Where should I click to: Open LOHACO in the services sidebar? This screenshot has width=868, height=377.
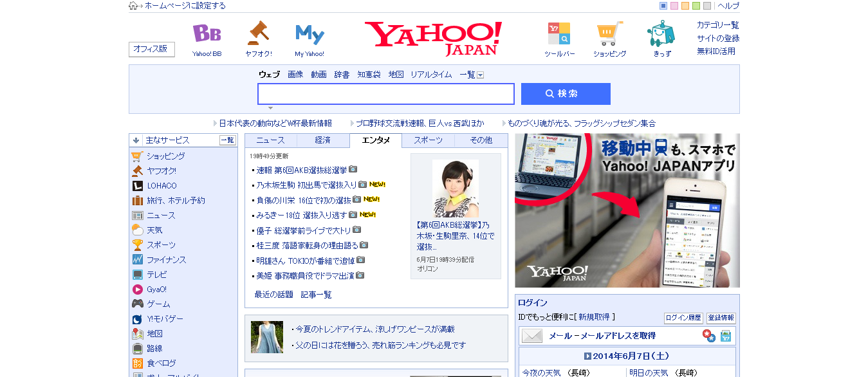click(162, 186)
